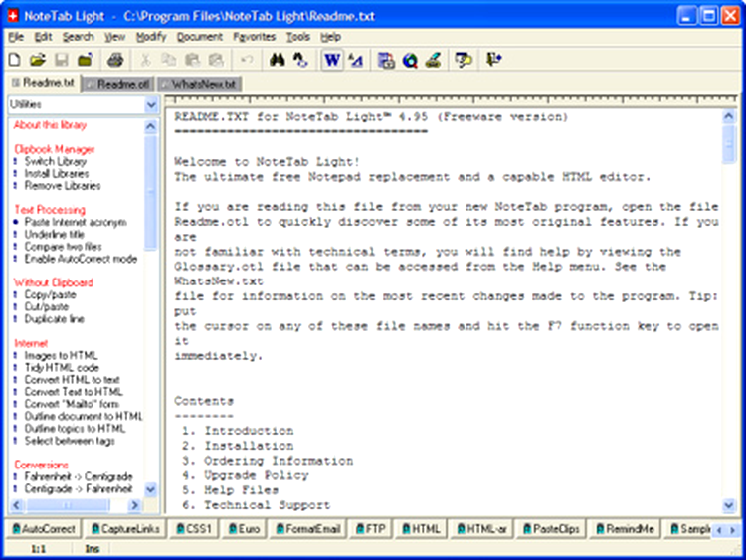Click the speech balloon toolbar icon

pos(463,60)
